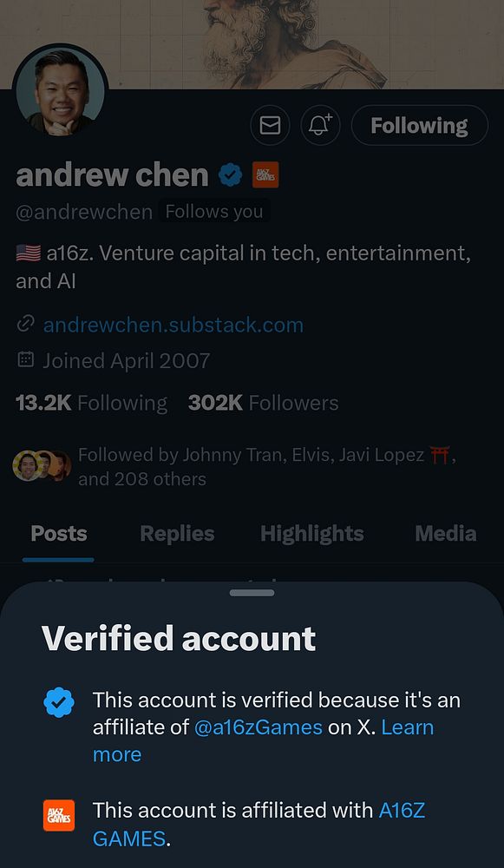Open andrewchen.substack.com
The width and height of the screenshot is (504, 868).
(172, 323)
